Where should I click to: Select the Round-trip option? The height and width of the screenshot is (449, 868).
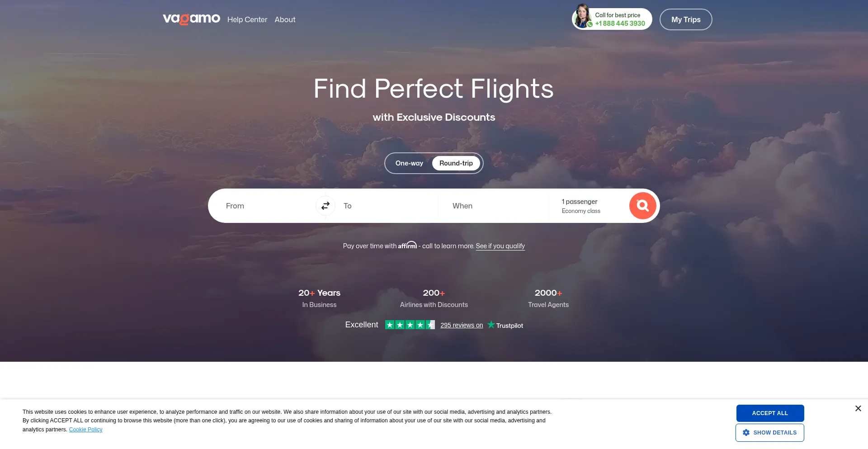coord(456,163)
